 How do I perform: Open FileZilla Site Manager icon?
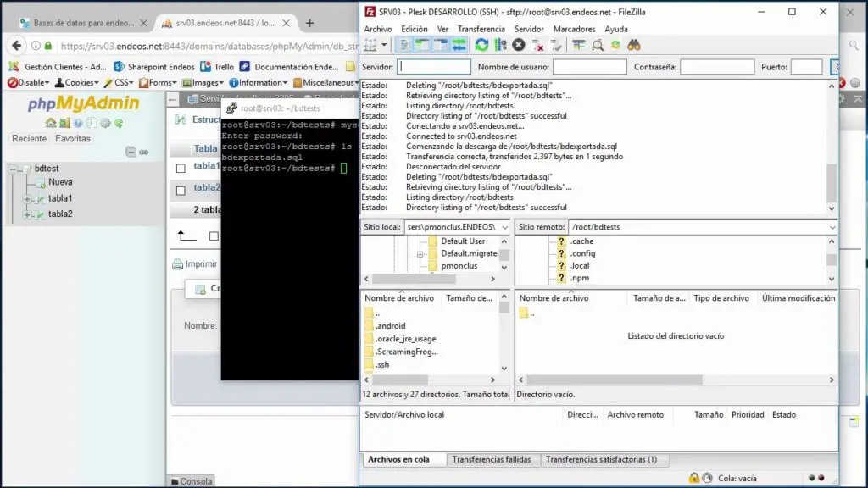[370, 45]
